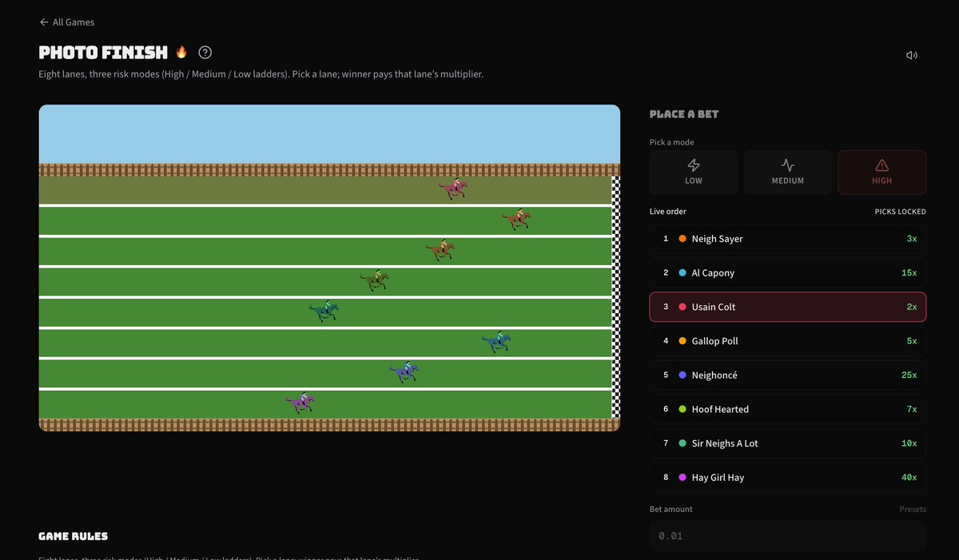Viewport: 959px width, 560px height.
Task: Click the yellow-orange dot beside Gallop Poll
Action: [x=682, y=341]
